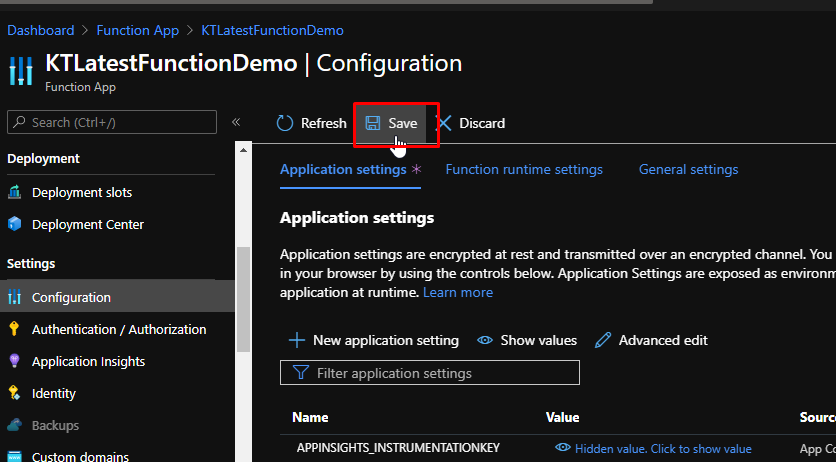Click the Save button in the toolbar

[x=391, y=123]
